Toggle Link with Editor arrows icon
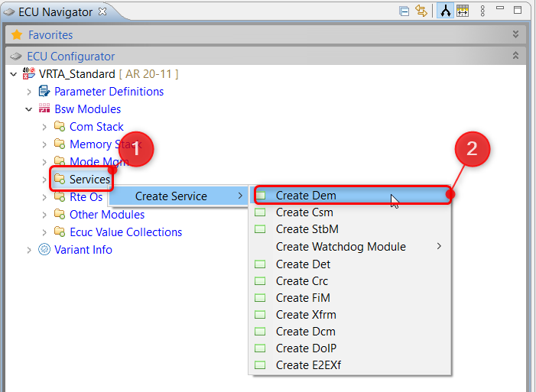The width and height of the screenshot is (536, 392). [421, 11]
